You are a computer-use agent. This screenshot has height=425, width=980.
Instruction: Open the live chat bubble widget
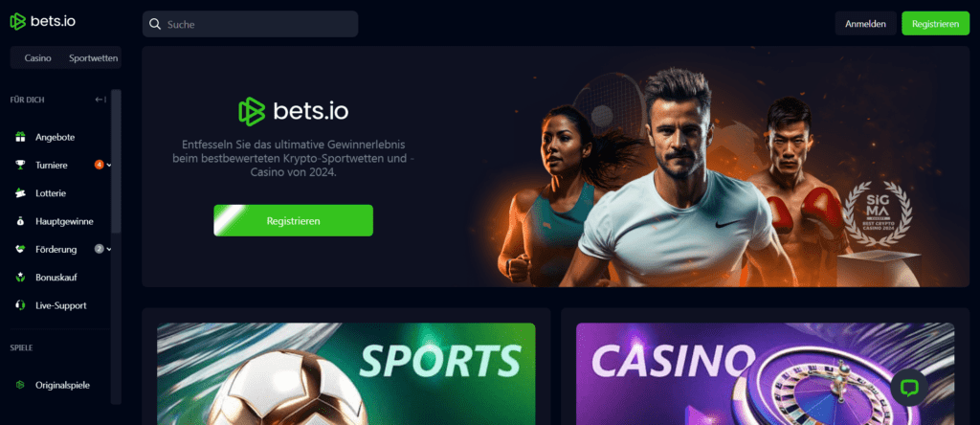click(909, 388)
